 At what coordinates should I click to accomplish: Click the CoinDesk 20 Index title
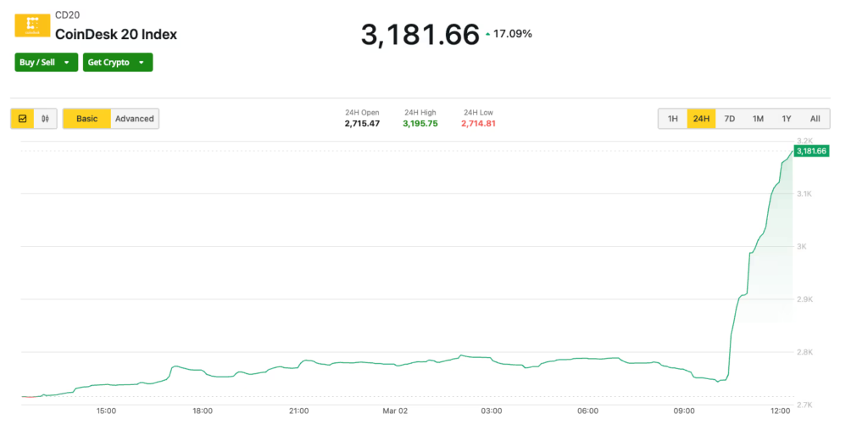tap(116, 35)
